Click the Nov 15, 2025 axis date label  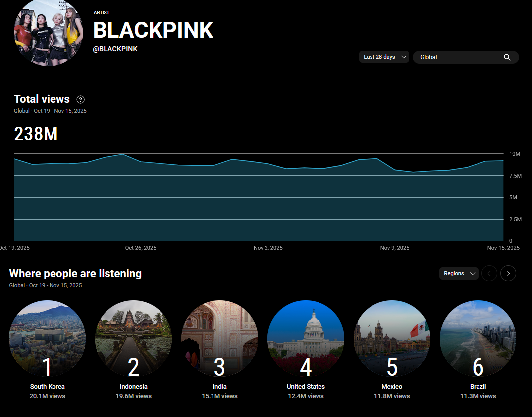coord(503,248)
